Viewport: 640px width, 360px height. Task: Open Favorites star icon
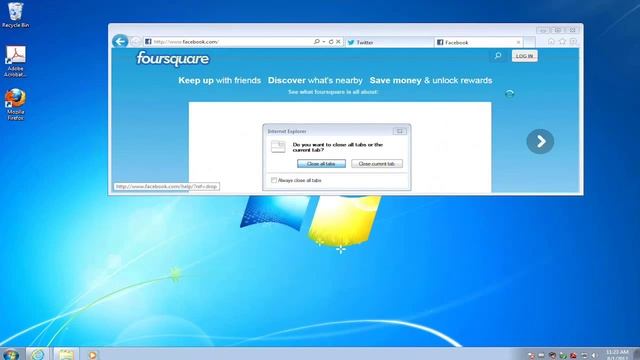[x=562, y=41]
